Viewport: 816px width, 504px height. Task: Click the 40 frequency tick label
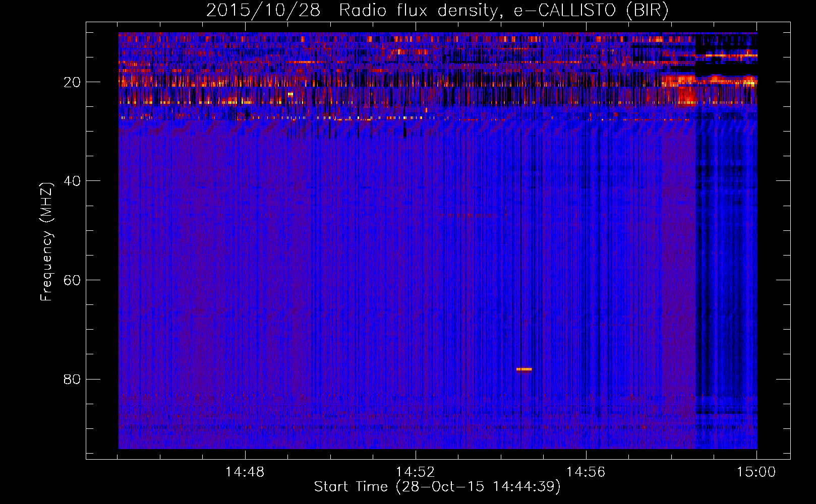[72, 181]
